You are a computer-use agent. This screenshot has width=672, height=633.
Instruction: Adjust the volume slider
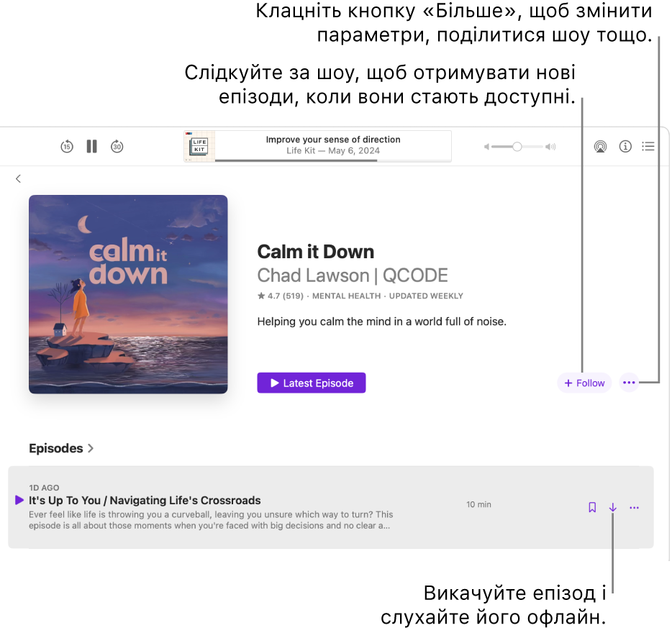coord(517,147)
